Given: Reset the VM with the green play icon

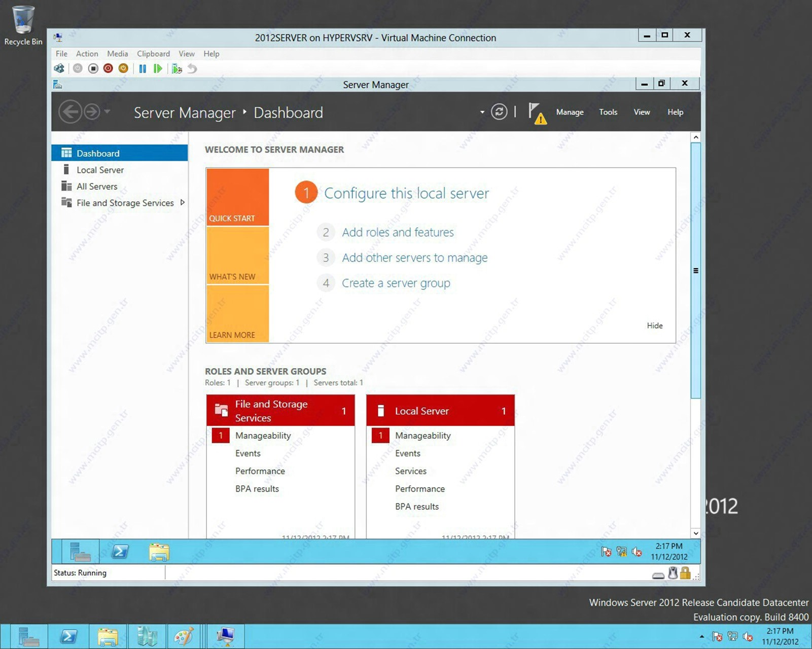Looking at the screenshot, I should pos(158,68).
